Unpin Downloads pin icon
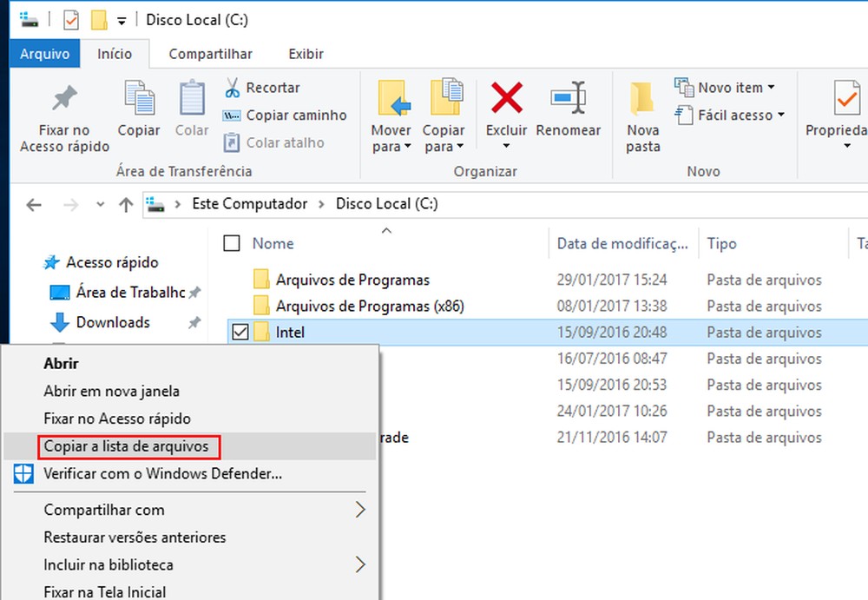 tap(194, 322)
